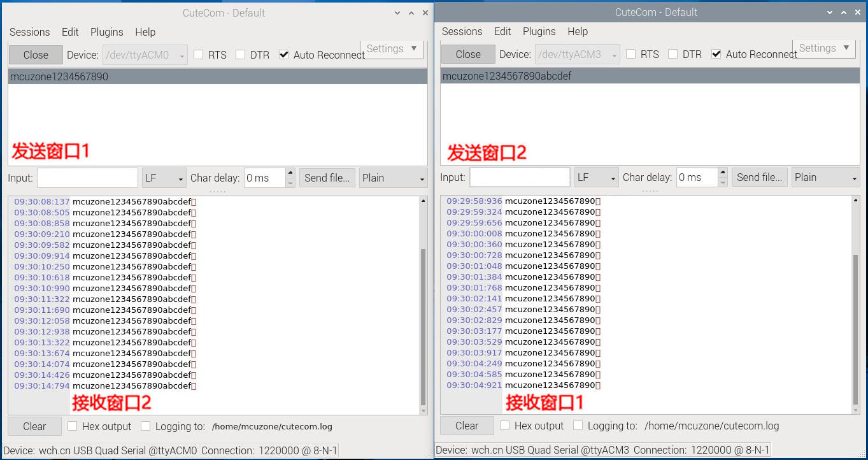Select history entry mcuzone1234567890abcdef in right window
Image resolution: width=868 pixels, height=460 pixels.
coord(650,76)
